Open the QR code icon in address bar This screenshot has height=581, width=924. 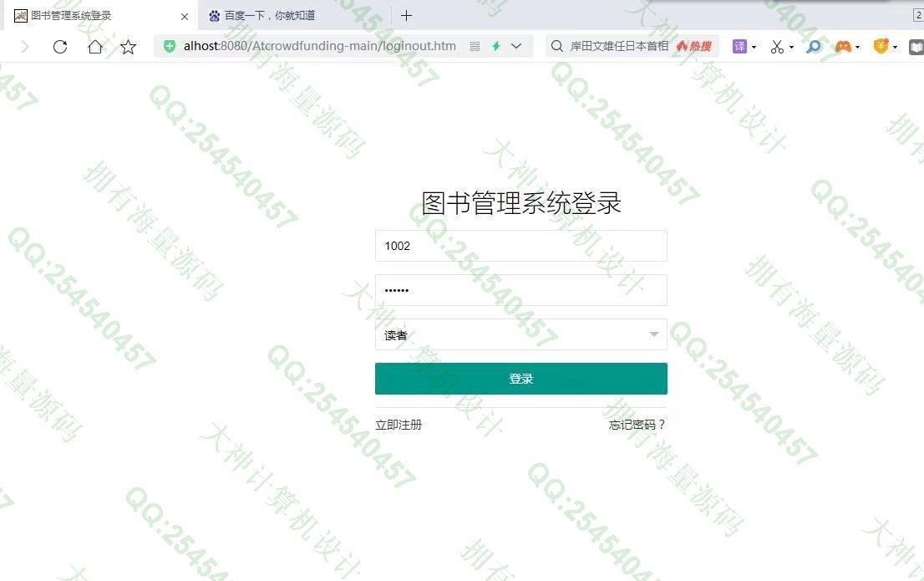pos(475,46)
